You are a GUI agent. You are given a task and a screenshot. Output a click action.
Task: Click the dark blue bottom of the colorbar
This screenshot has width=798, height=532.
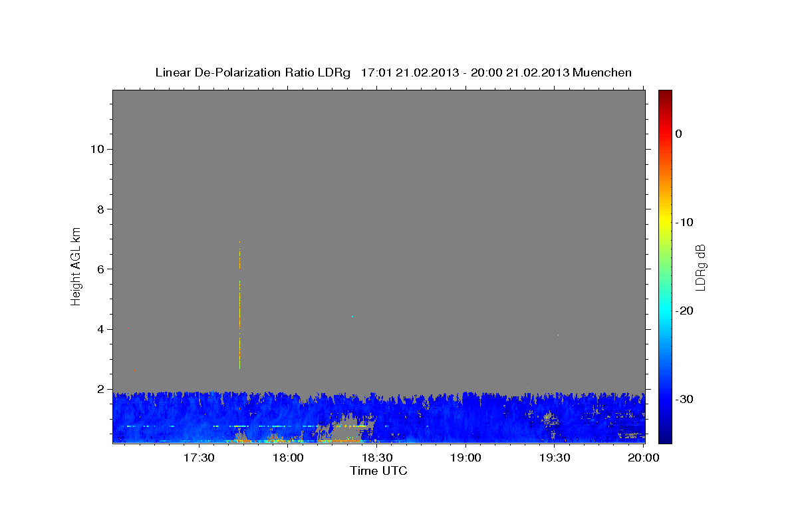point(665,438)
